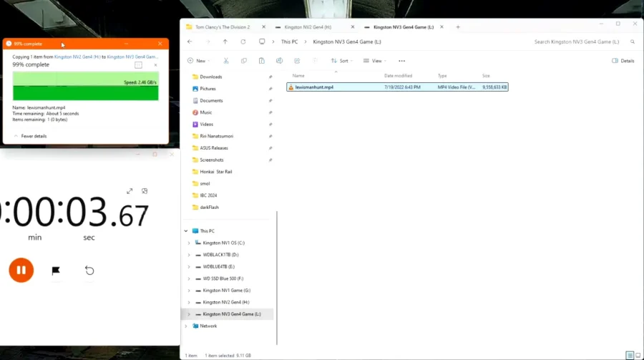Go up one folder level
Image resolution: width=644 pixels, height=360 pixels.
coord(225,42)
